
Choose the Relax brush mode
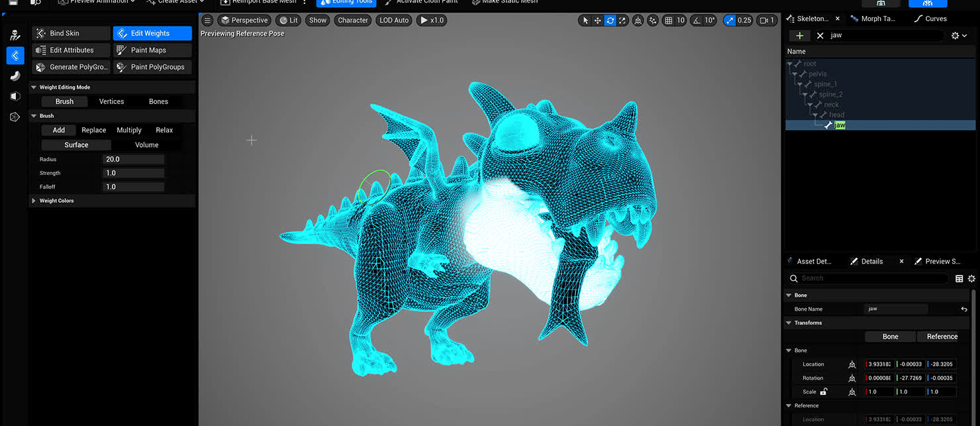(164, 130)
